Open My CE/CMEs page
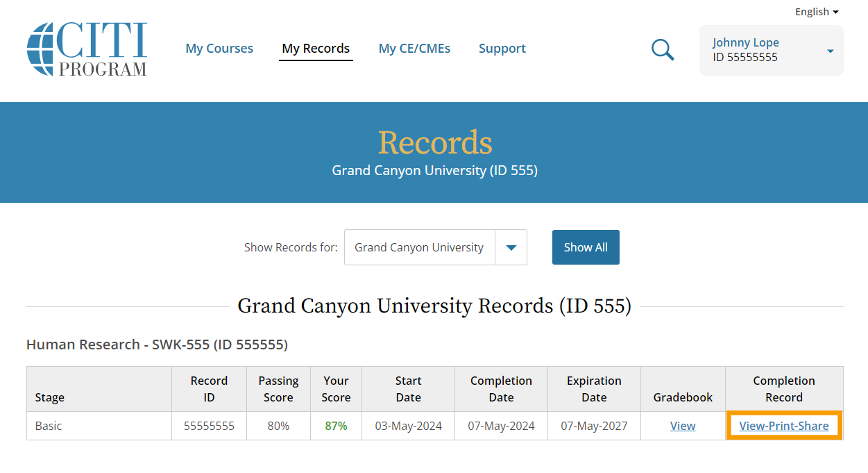Viewport: 868px width, 473px height. click(x=414, y=49)
